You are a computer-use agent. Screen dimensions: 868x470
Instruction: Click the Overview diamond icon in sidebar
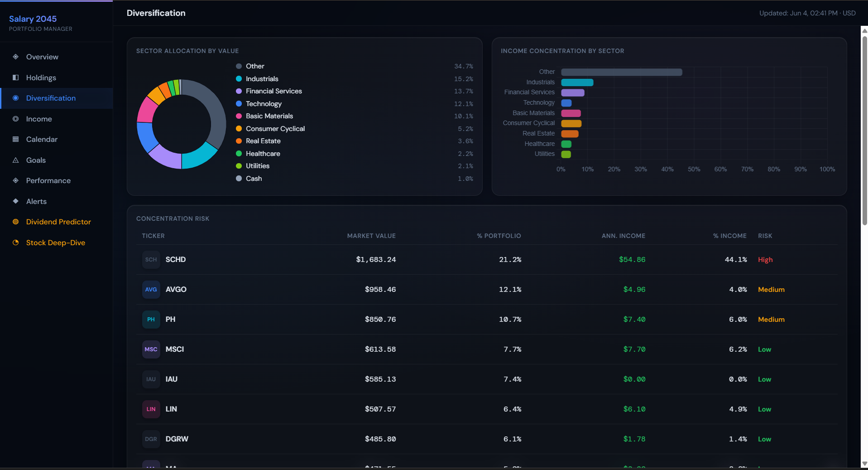coord(15,57)
